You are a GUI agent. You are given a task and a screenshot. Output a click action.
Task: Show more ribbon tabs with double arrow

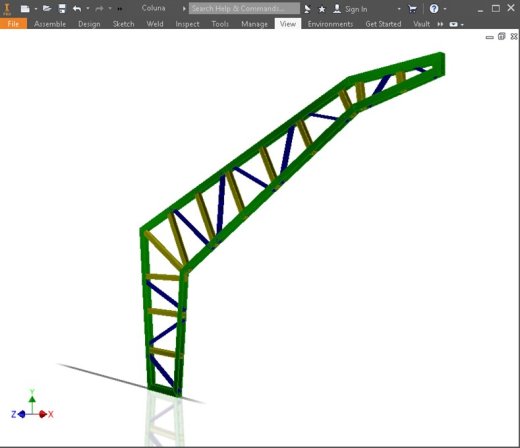(440, 24)
